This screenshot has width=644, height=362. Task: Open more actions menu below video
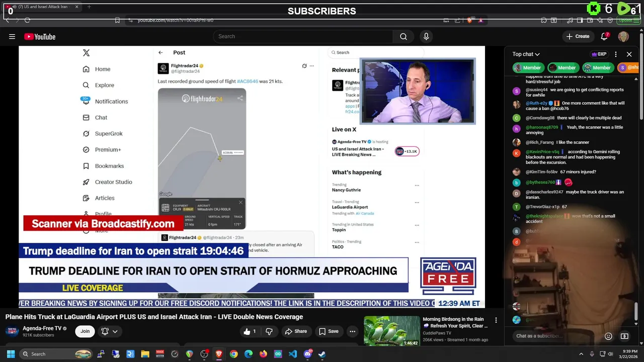pos(352,331)
